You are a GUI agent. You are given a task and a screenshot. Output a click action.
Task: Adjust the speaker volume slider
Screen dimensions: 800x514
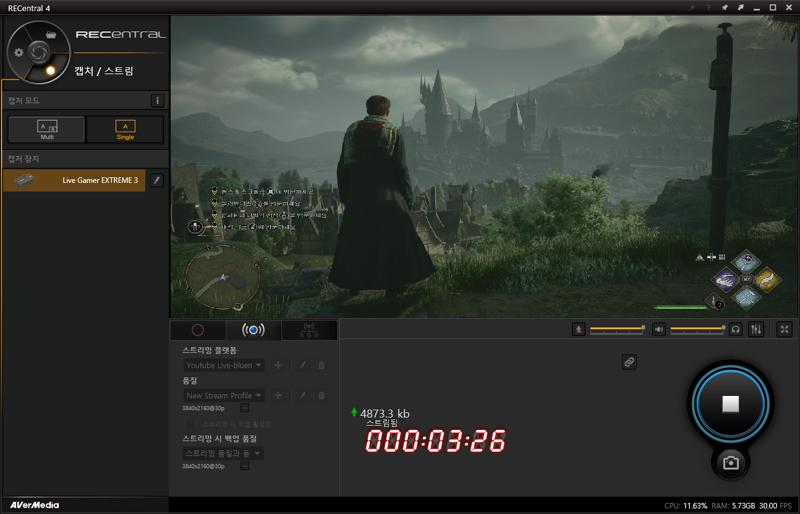point(697,329)
